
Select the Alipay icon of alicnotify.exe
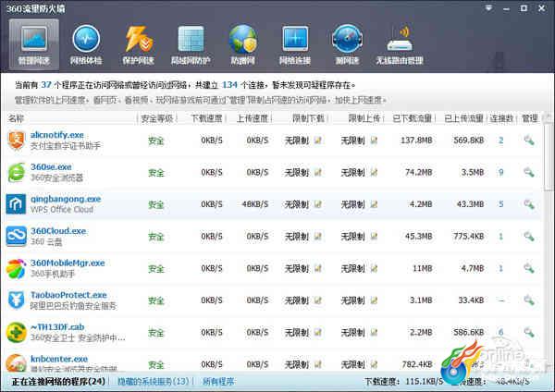17,141
